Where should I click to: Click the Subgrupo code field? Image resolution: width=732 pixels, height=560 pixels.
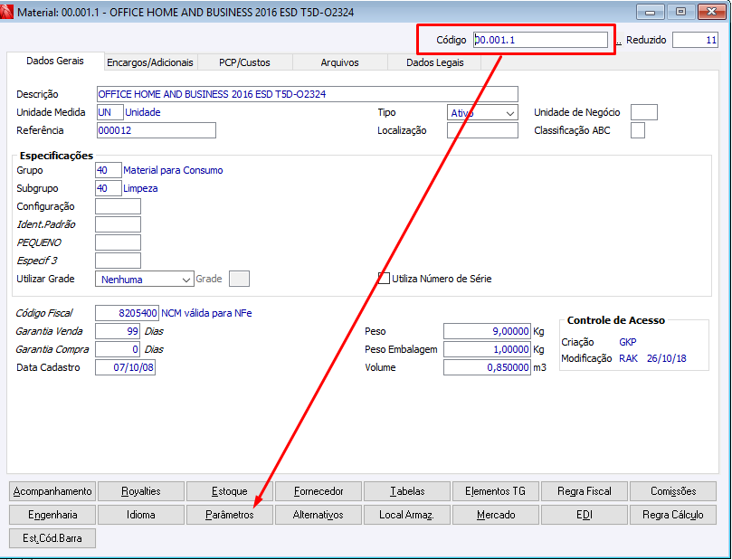[109, 188]
